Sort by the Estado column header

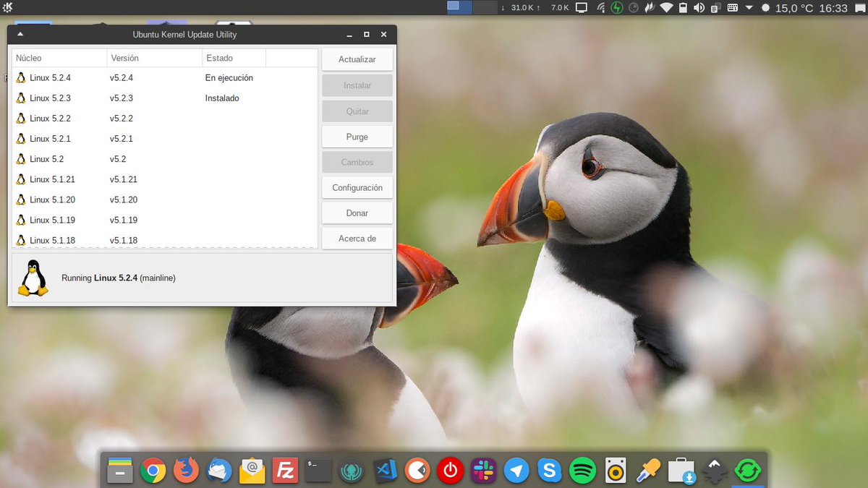pyautogui.click(x=234, y=58)
